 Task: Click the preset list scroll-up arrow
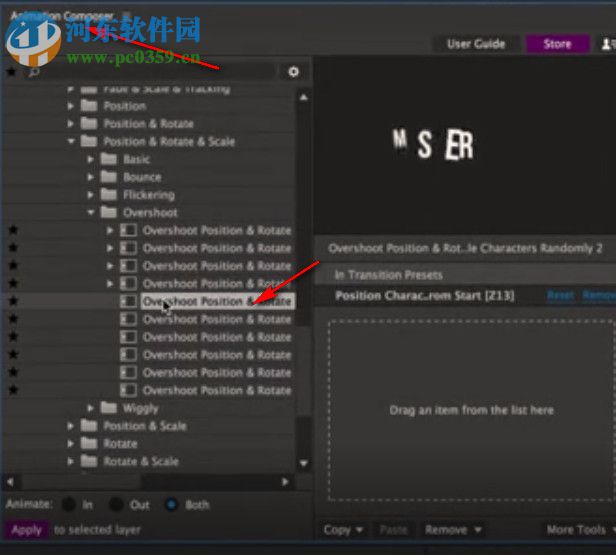[303, 97]
